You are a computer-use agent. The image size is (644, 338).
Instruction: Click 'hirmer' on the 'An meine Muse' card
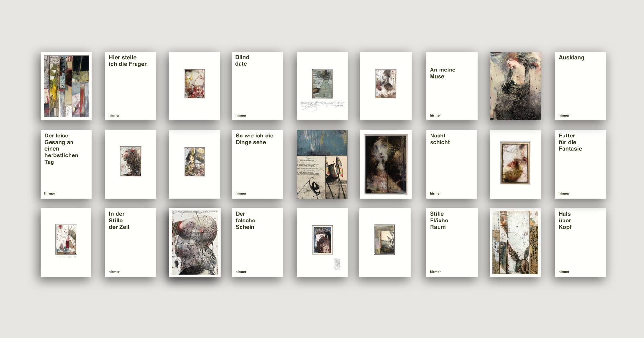coord(435,115)
